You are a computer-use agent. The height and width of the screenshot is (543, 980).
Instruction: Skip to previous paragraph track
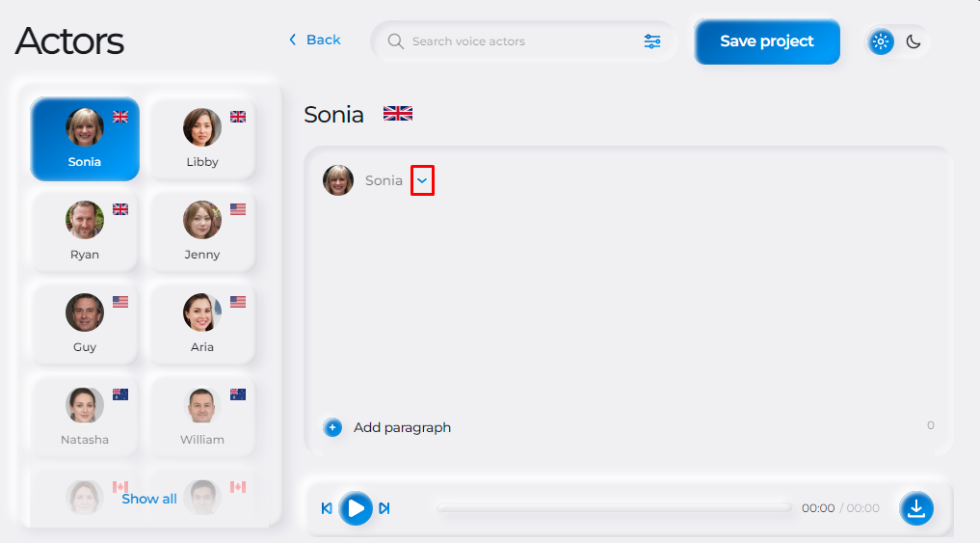tap(327, 508)
